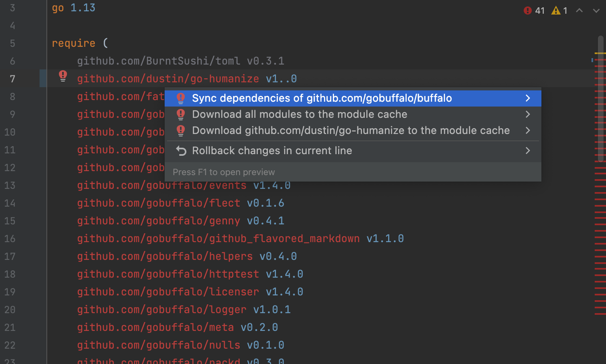Choose Download github.com/dustin/go-humanize to module cache
The width and height of the screenshot is (606, 364).
pos(351,130)
